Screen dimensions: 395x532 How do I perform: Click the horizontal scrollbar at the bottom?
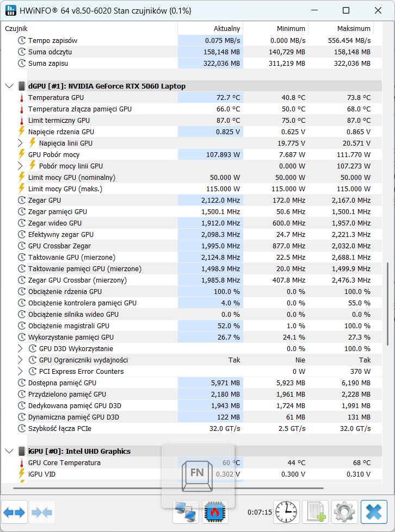point(169,488)
